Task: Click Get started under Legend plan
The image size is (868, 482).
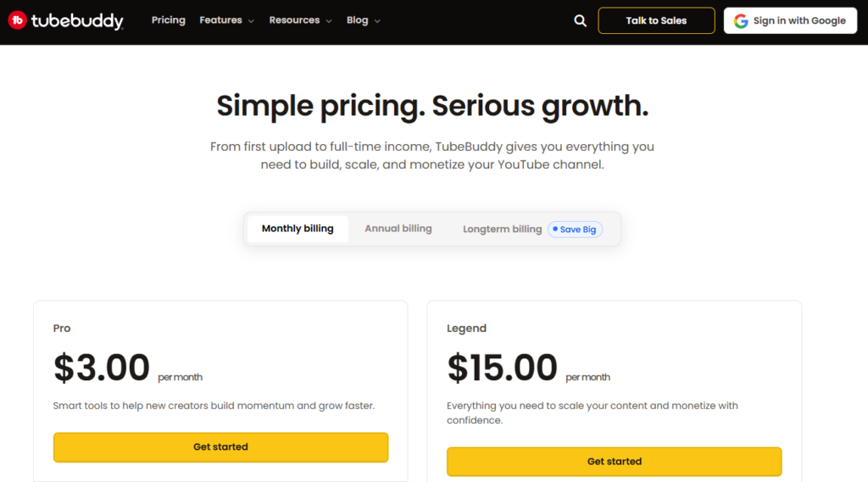Action: pyautogui.click(x=614, y=461)
